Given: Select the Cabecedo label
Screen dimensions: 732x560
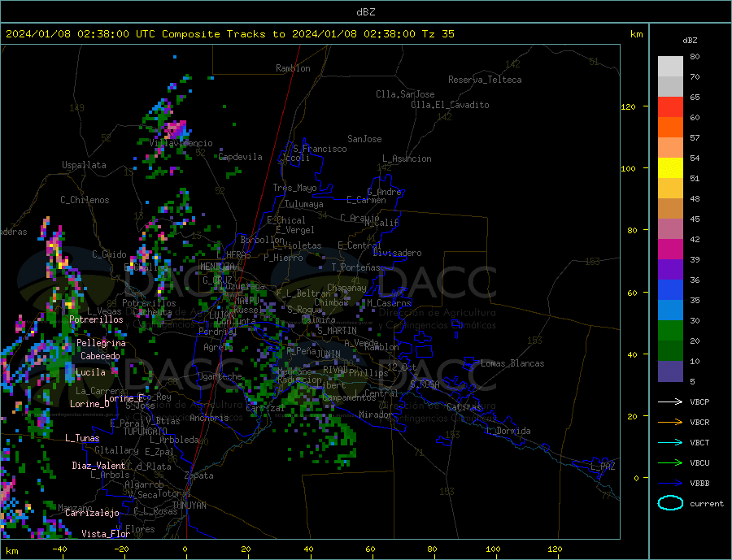Looking at the screenshot, I should coord(100,356).
